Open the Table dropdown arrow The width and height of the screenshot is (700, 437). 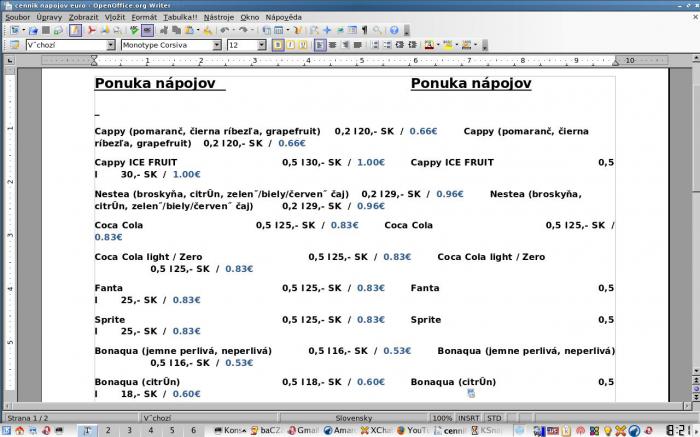click(x=288, y=30)
